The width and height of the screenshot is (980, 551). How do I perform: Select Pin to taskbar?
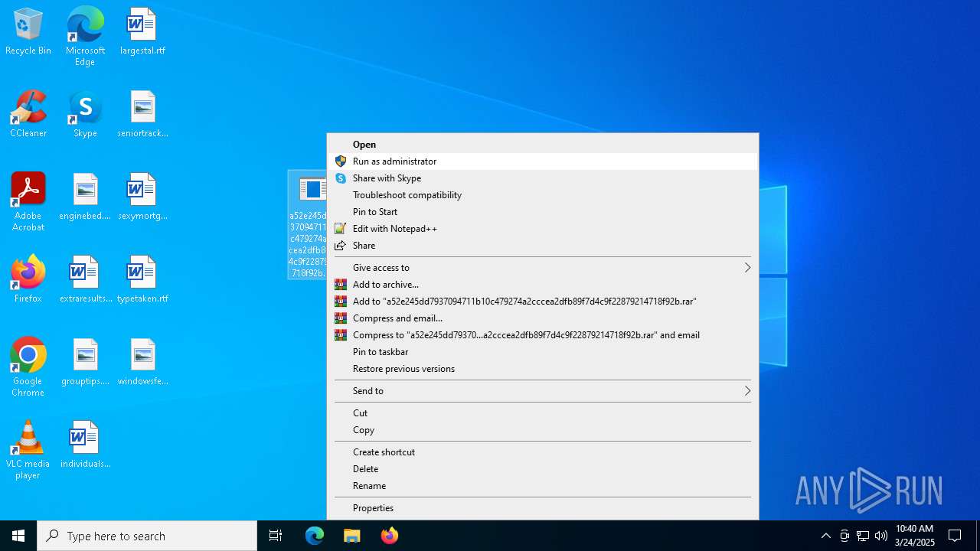click(543, 352)
